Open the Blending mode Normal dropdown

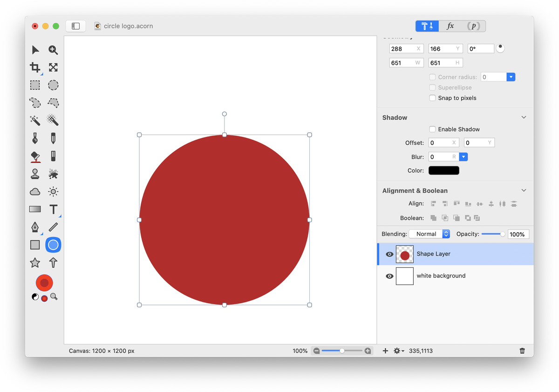pos(429,234)
